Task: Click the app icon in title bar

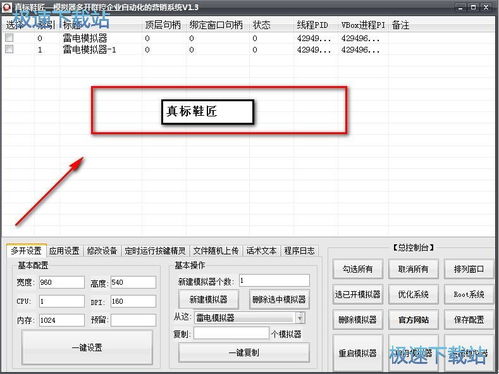Action: pos(6,7)
